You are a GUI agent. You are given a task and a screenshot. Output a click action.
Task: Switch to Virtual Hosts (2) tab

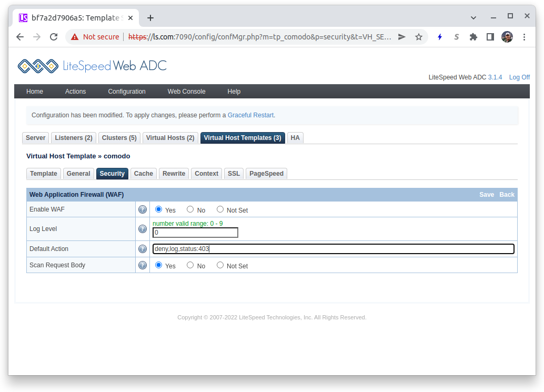click(x=170, y=138)
